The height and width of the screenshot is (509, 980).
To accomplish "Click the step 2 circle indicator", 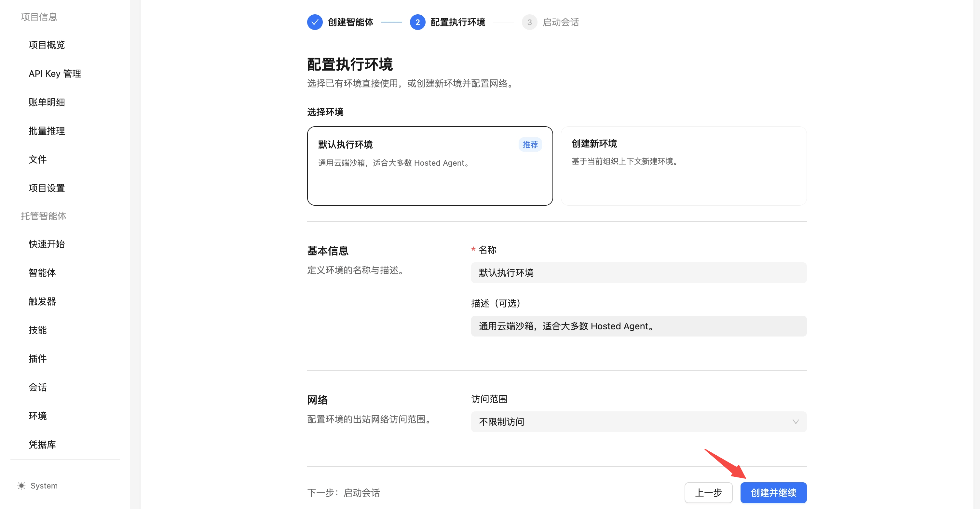I will [417, 22].
